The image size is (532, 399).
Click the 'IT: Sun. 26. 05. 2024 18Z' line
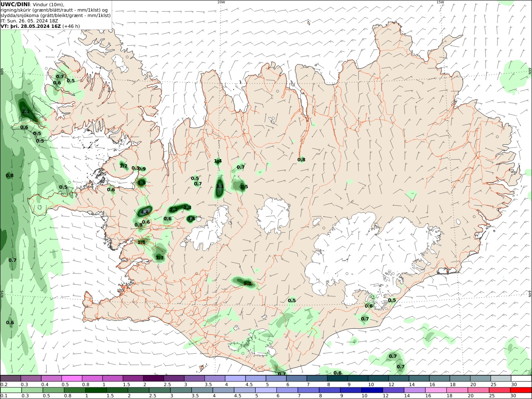(x=30, y=20)
